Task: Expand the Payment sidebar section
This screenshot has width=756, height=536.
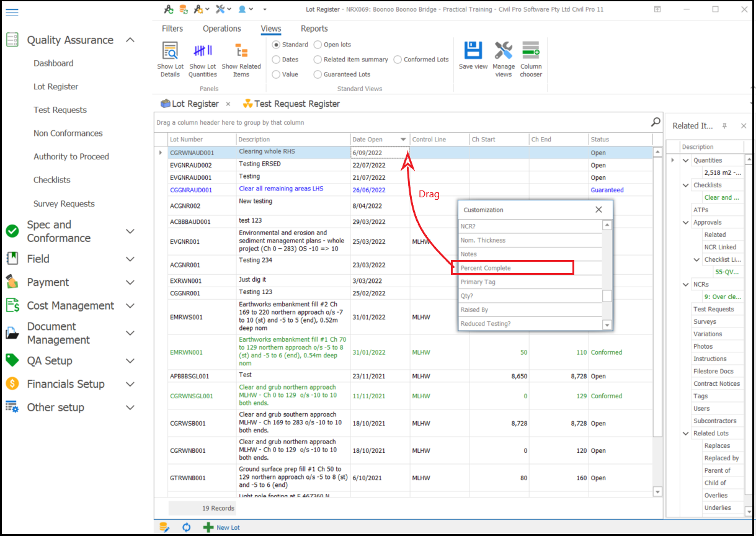Action: [130, 282]
